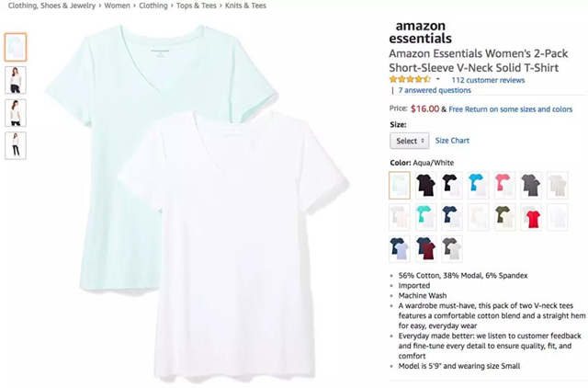Expand the star rating breakdown arrow
The image size is (588, 388).
coord(437,80)
